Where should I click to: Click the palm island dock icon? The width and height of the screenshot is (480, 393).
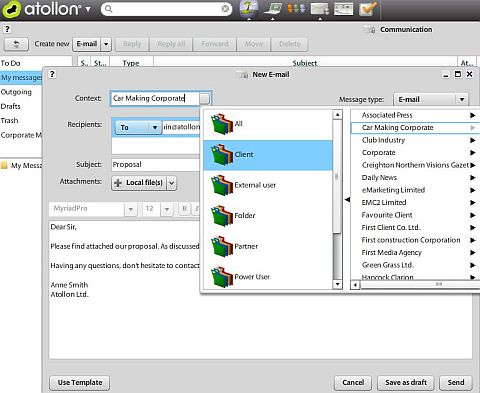coord(249,9)
